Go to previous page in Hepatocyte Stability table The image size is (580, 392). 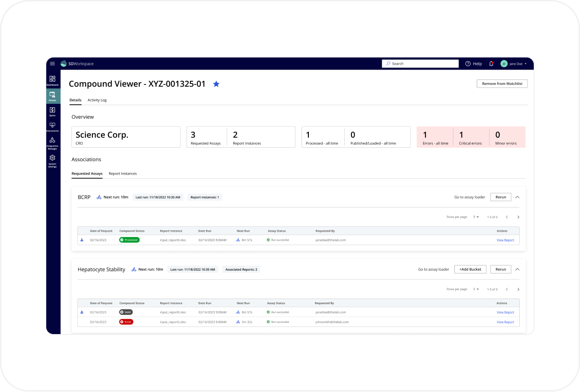[507, 290]
